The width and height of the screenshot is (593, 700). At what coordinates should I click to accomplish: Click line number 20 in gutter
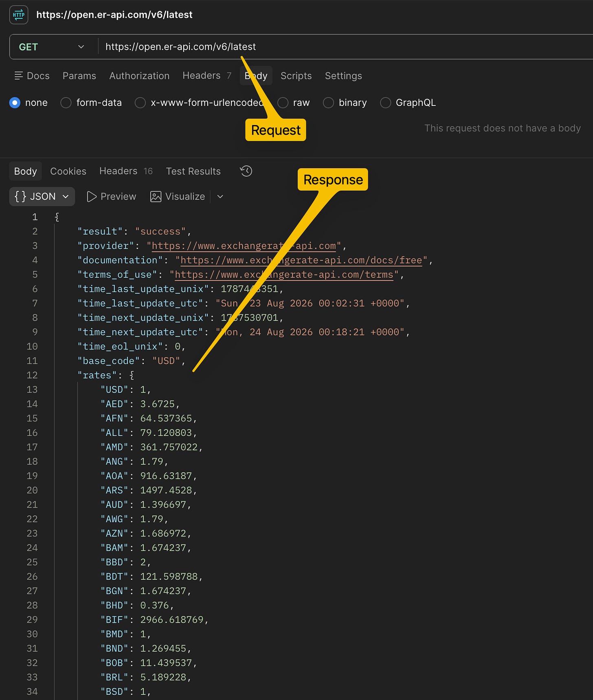tap(32, 490)
